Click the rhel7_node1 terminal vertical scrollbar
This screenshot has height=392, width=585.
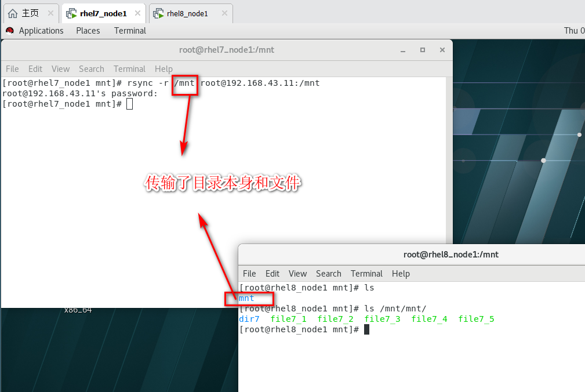pos(449,161)
